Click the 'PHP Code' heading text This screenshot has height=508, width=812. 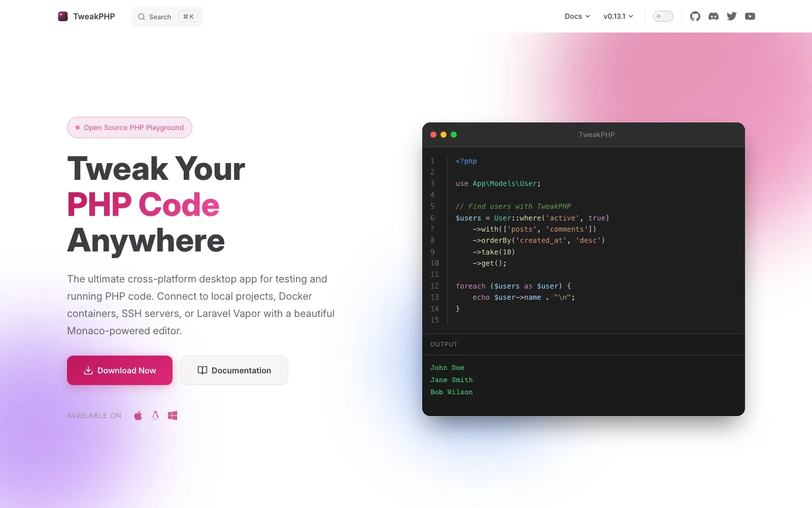(143, 204)
